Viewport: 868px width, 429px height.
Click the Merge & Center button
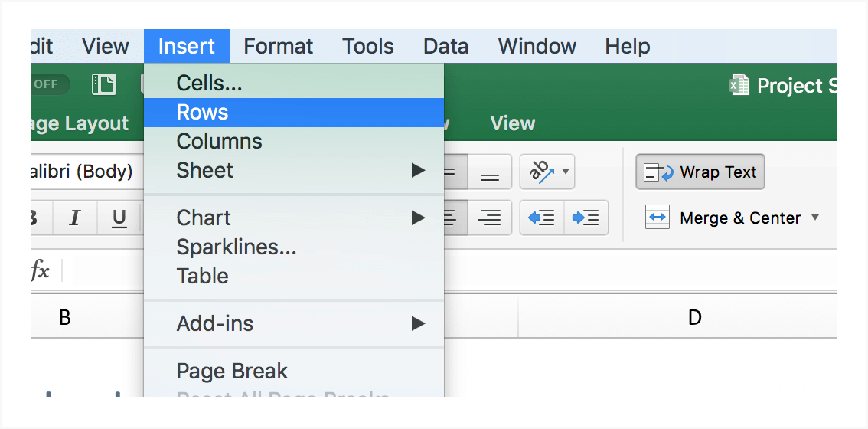click(x=723, y=218)
